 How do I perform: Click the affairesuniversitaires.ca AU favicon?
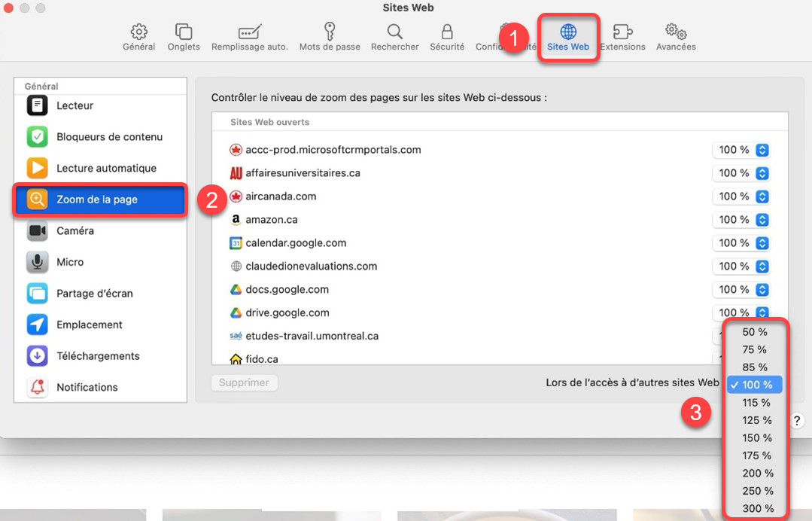point(236,173)
